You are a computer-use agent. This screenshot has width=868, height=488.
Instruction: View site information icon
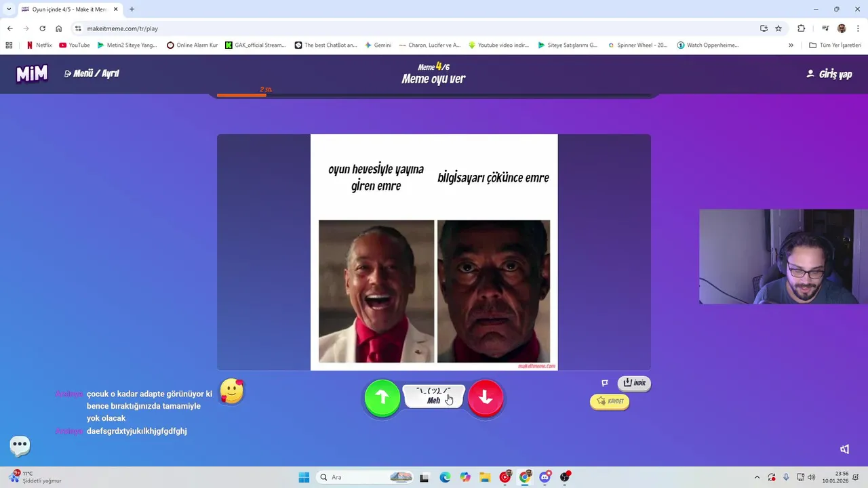(78, 28)
